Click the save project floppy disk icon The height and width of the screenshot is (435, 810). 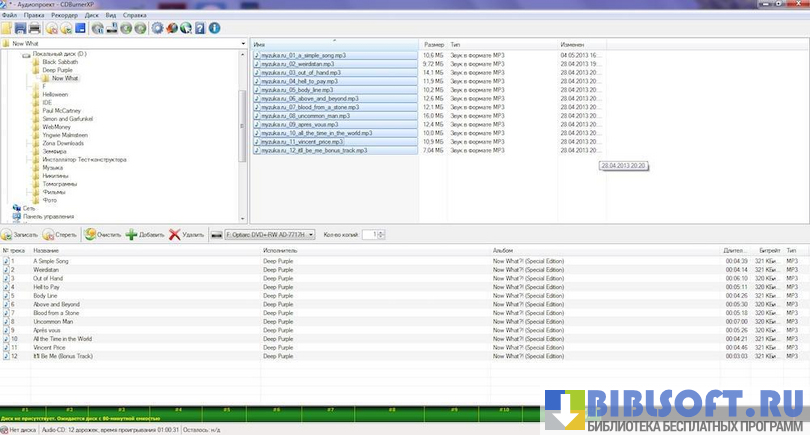[x=21, y=28]
